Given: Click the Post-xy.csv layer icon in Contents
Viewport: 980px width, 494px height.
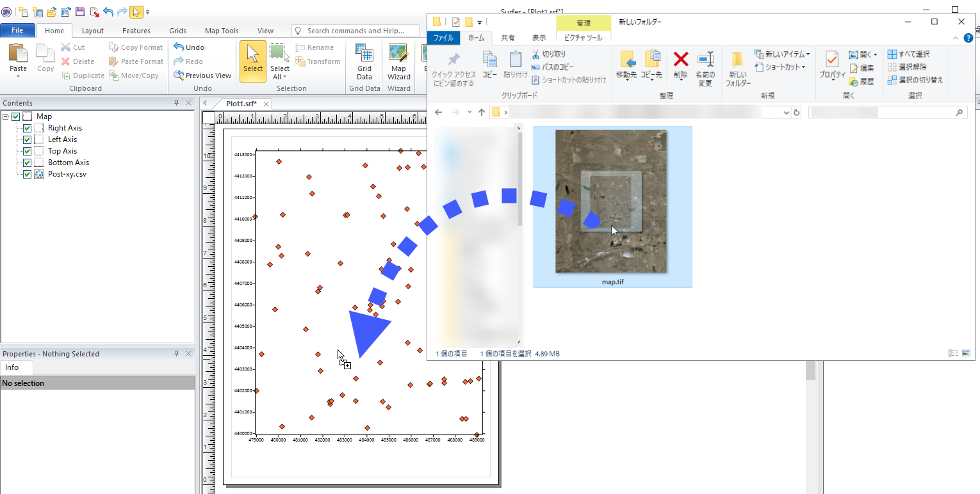Looking at the screenshot, I should 38,174.
